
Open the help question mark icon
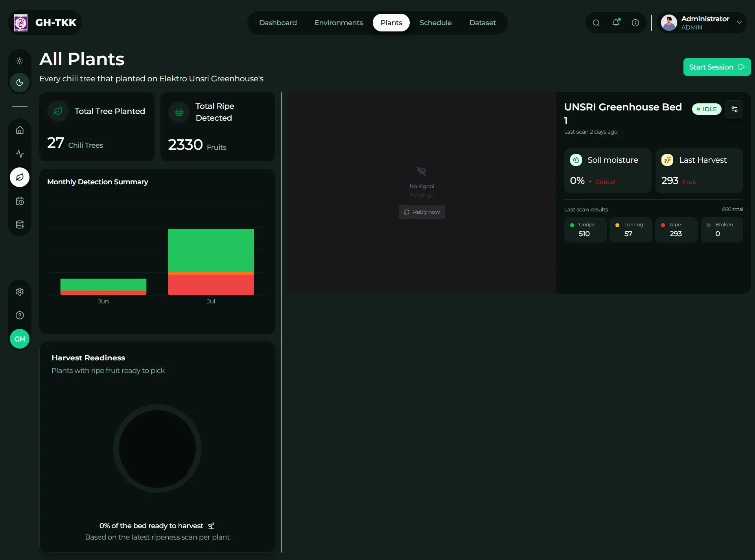tap(20, 315)
